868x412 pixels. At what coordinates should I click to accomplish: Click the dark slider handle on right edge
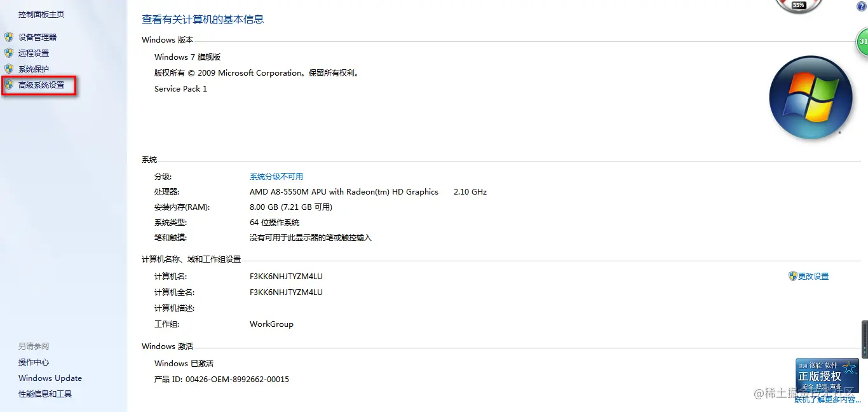(865, 339)
